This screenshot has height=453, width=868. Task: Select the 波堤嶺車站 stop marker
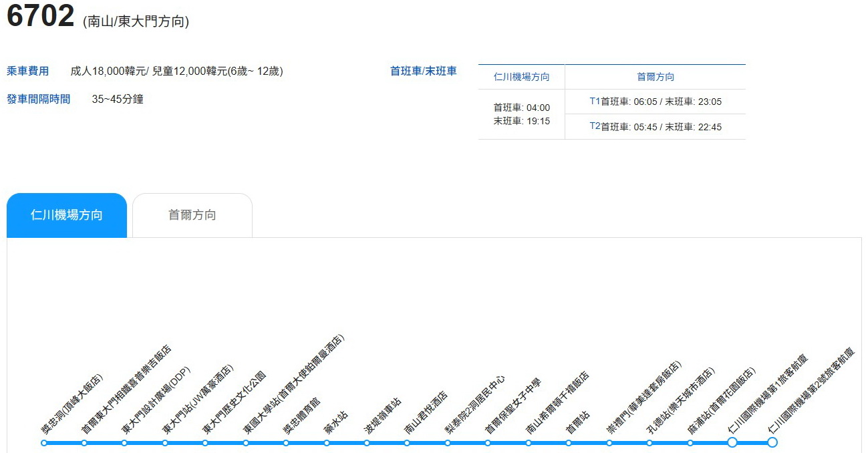point(366,442)
